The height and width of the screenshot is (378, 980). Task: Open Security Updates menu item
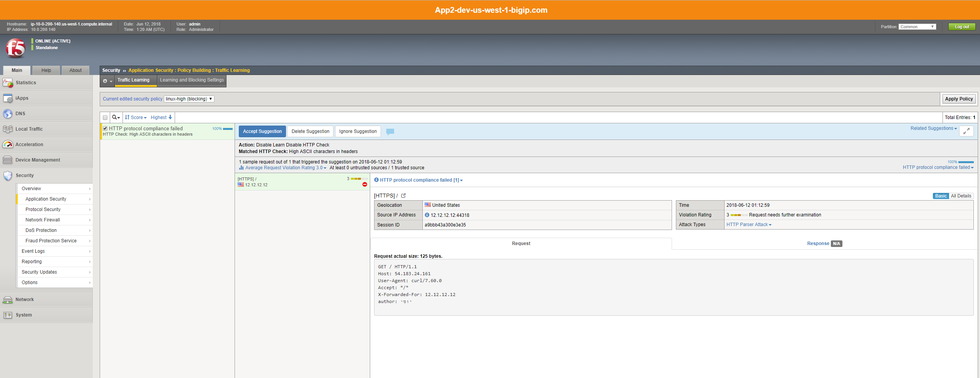click(55, 272)
